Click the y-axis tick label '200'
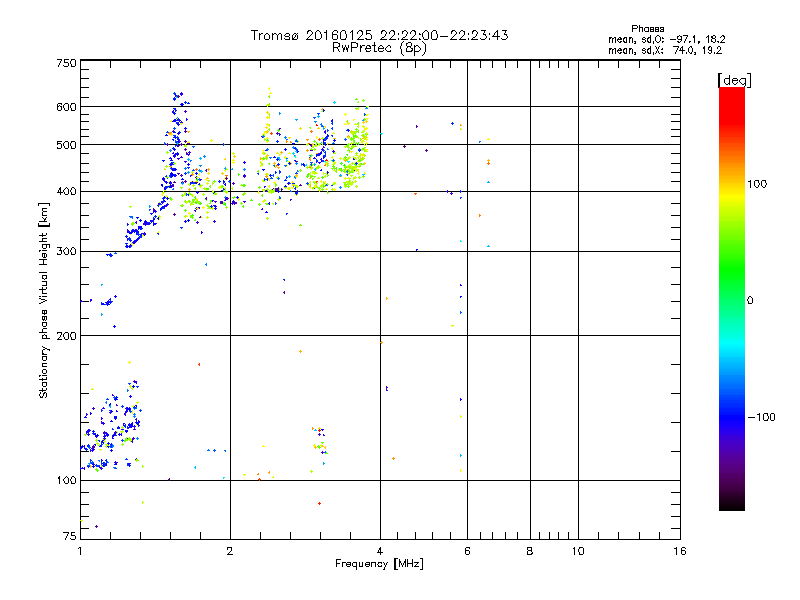 (x=66, y=336)
